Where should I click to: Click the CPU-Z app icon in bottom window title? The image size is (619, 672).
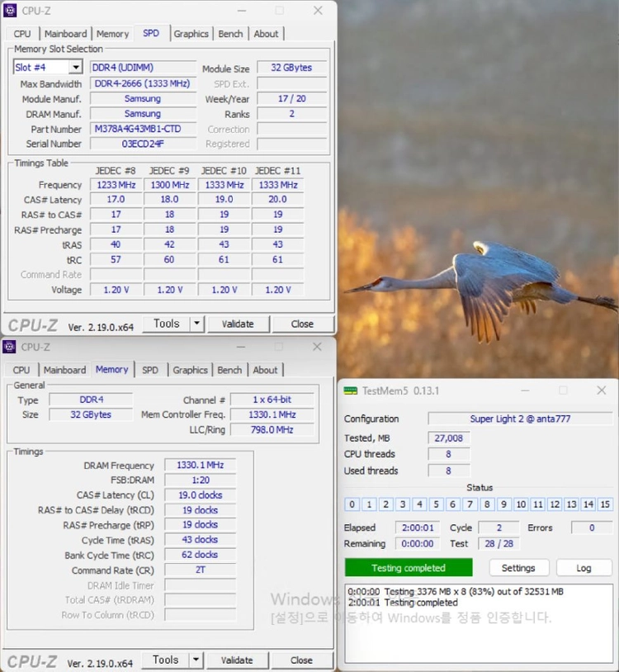[9, 346]
